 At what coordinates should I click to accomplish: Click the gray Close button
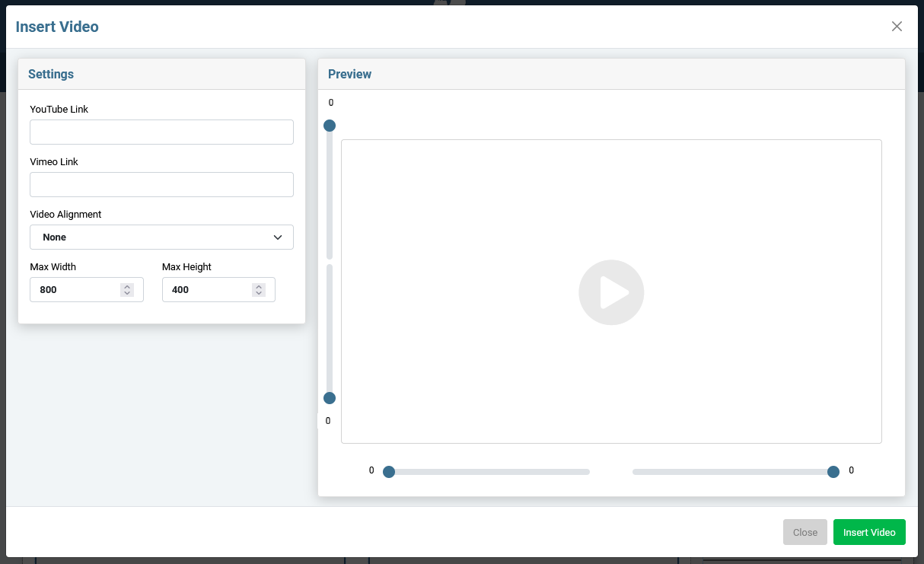pyautogui.click(x=805, y=532)
